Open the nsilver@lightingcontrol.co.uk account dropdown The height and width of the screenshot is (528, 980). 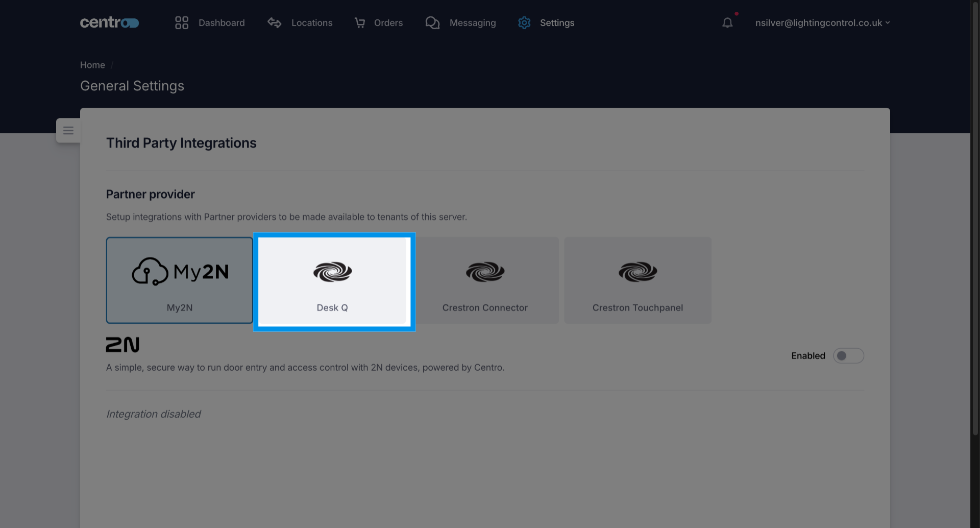click(x=819, y=22)
